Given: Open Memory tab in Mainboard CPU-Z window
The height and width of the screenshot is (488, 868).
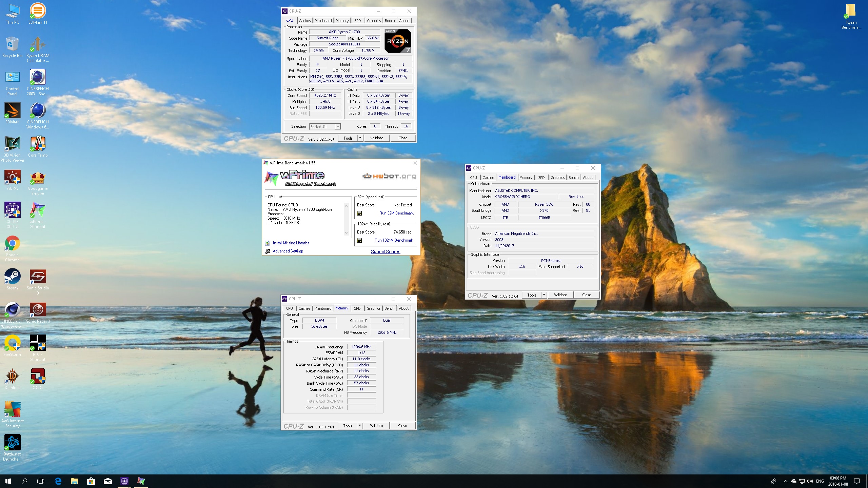Looking at the screenshot, I should tap(526, 178).
